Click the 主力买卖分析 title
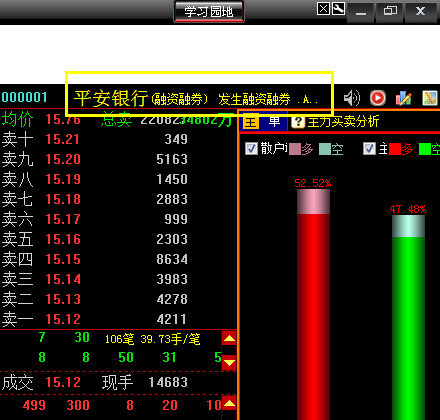The image size is (440, 420). (343, 122)
